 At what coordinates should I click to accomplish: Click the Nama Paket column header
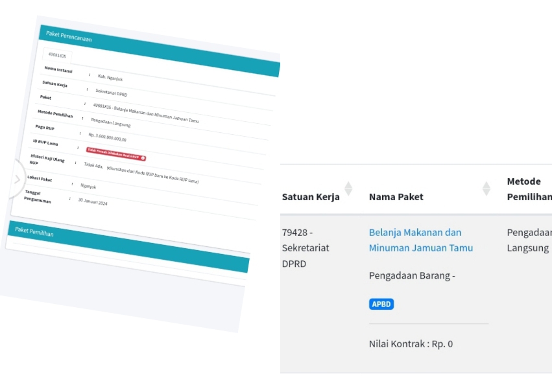(396, 197)
